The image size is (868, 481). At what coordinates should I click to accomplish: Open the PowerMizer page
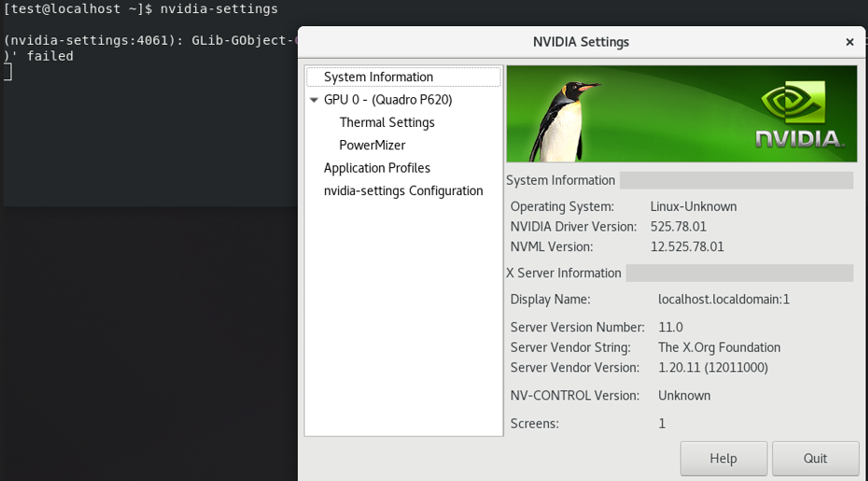[x=372, y=145]
